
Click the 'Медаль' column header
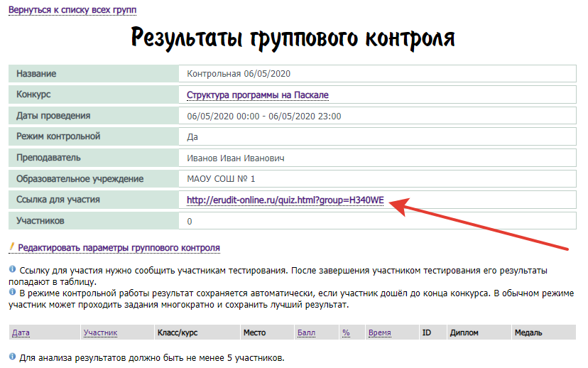pyautogui.click(x=528, y=332)
